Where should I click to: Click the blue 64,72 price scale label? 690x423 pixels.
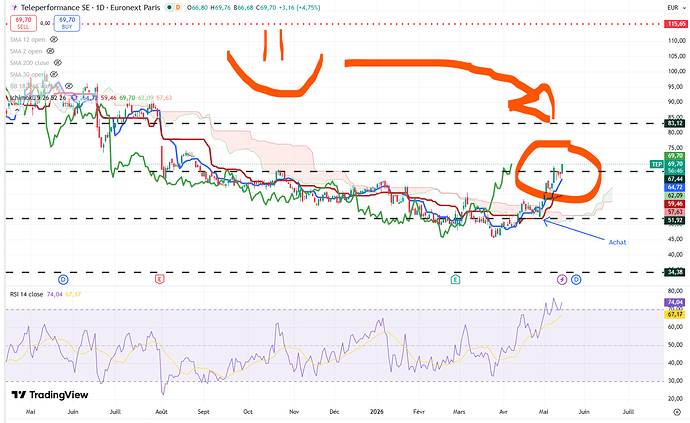pyautogui.click(x=675, y=188)
